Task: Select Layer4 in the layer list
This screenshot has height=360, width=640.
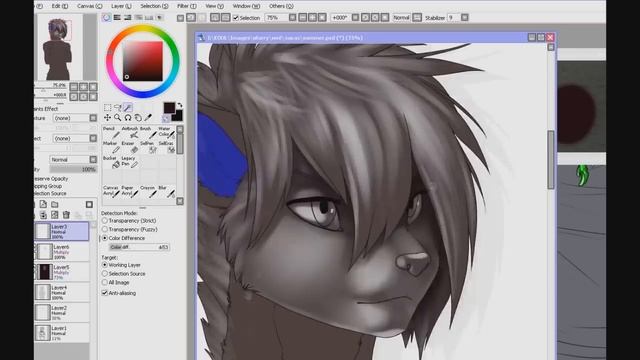Action: pos(62,292)
